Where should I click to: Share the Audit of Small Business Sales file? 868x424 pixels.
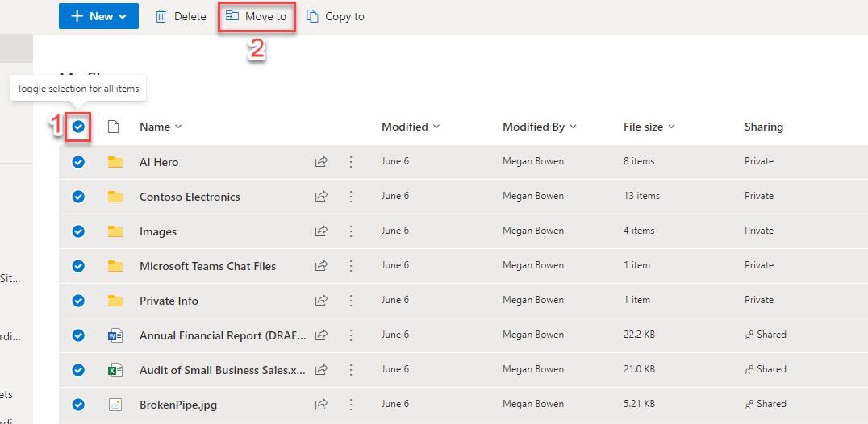point(321,370)
